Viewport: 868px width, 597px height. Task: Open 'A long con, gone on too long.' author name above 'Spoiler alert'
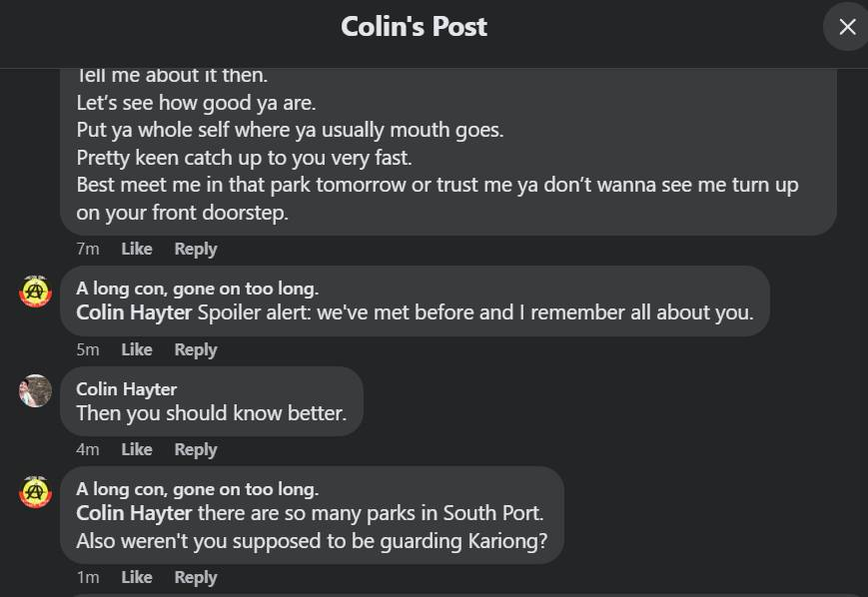[197, 289]
